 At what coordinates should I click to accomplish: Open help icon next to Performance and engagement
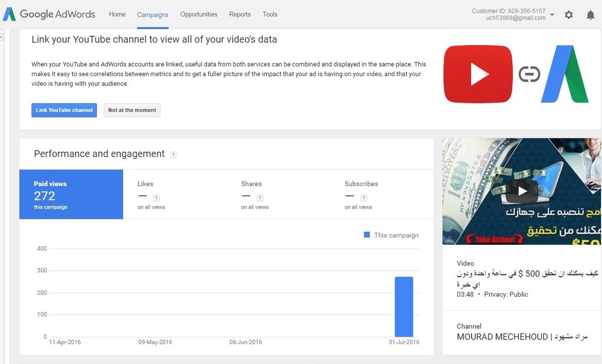click(x=173, y=155)
